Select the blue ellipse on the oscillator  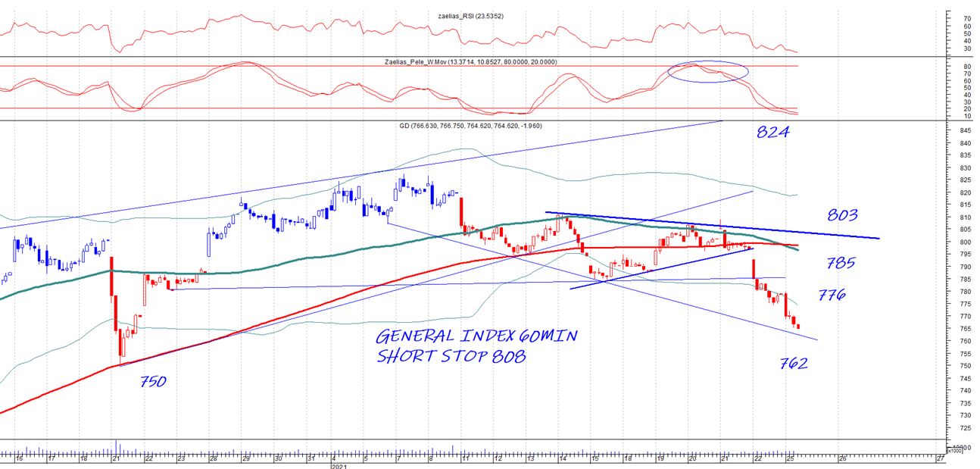click(x=707, y=72)
